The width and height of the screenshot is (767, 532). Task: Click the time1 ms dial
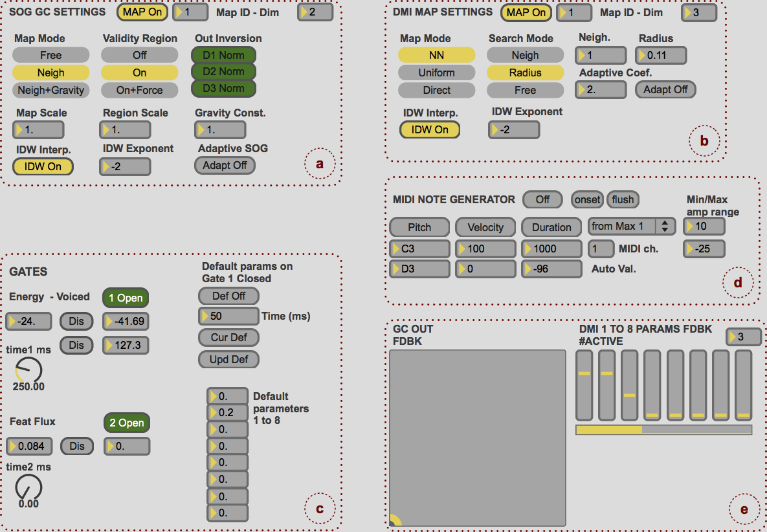tap(28, 370)
